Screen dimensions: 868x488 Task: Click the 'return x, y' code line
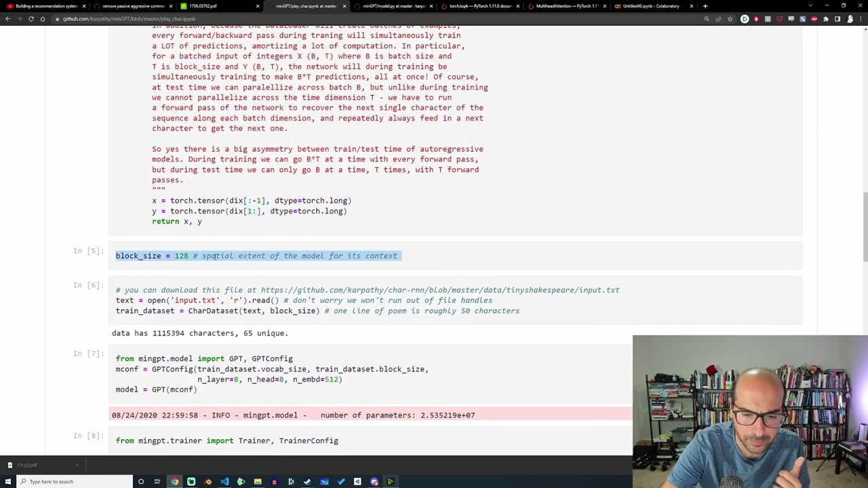tap(177, 221)
